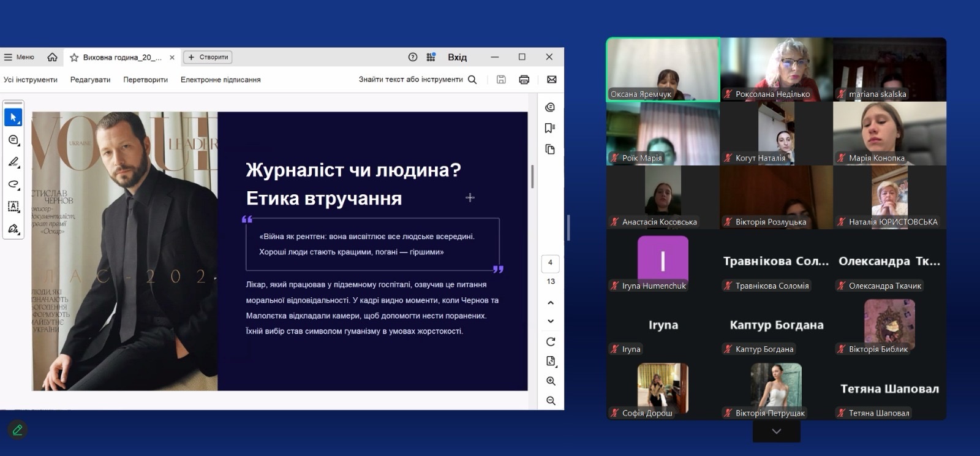
Task: Click the print icon
Action: pyautogui.click(x=524, y=80)
